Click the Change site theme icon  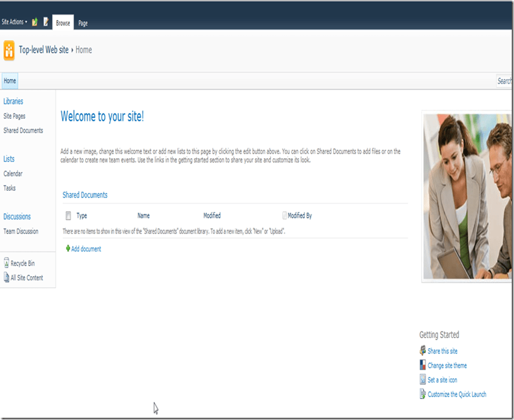pyautogui.click(x=423, y=365)
